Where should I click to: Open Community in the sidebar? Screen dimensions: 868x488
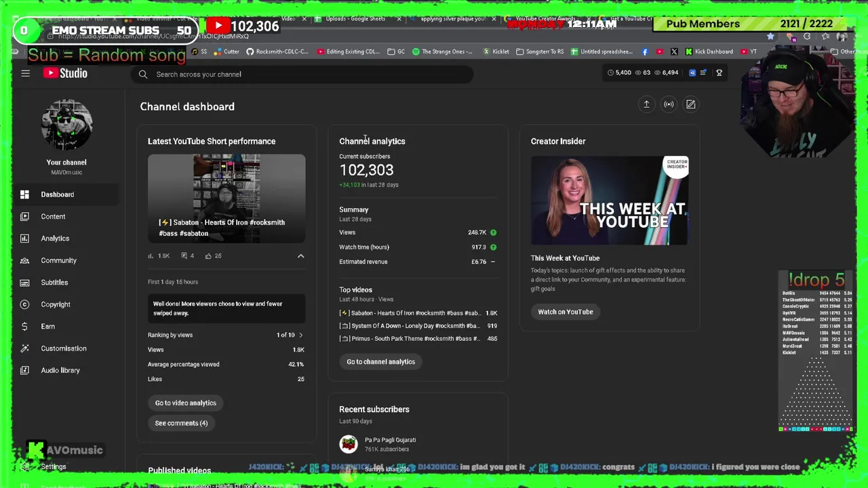[x=58, y=260]
